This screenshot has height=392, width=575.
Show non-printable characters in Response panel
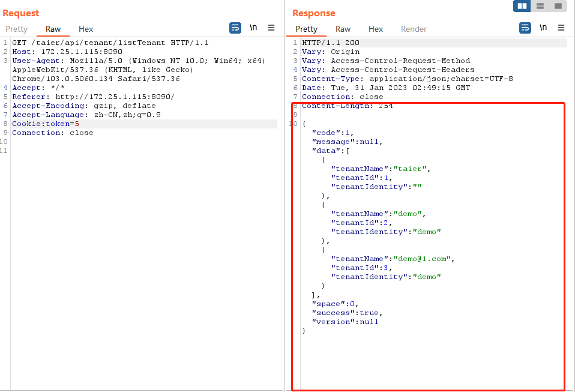pyautogui.click(x=543, y=28)
